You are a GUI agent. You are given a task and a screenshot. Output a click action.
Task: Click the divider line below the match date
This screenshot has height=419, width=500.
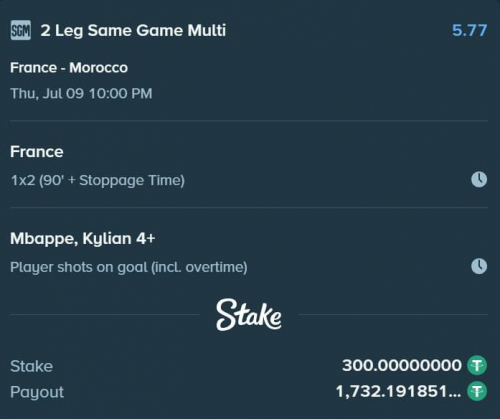pyautogui.click(x=249, y=121)
